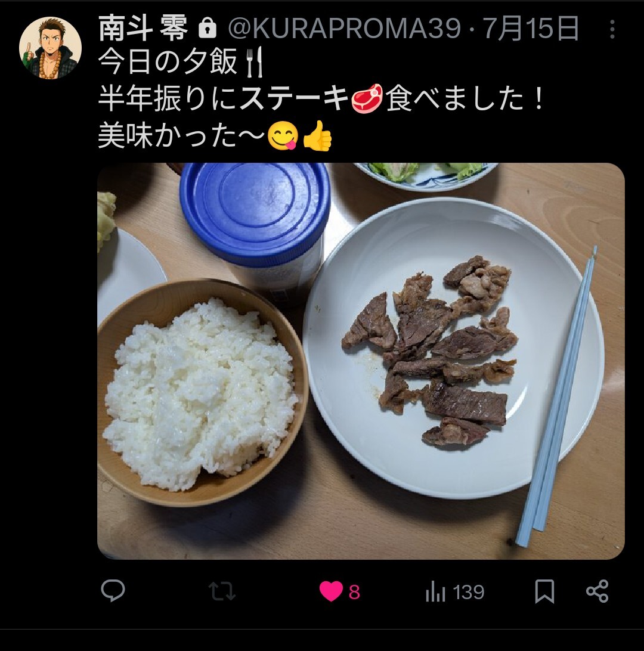
Task: View analytics bar chart icon
Action: 435,591
